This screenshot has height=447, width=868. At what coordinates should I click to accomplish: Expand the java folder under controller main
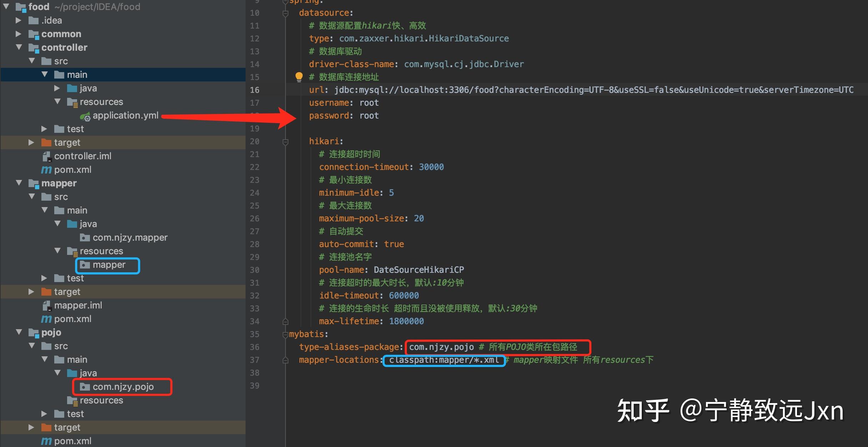coord(57,88)
